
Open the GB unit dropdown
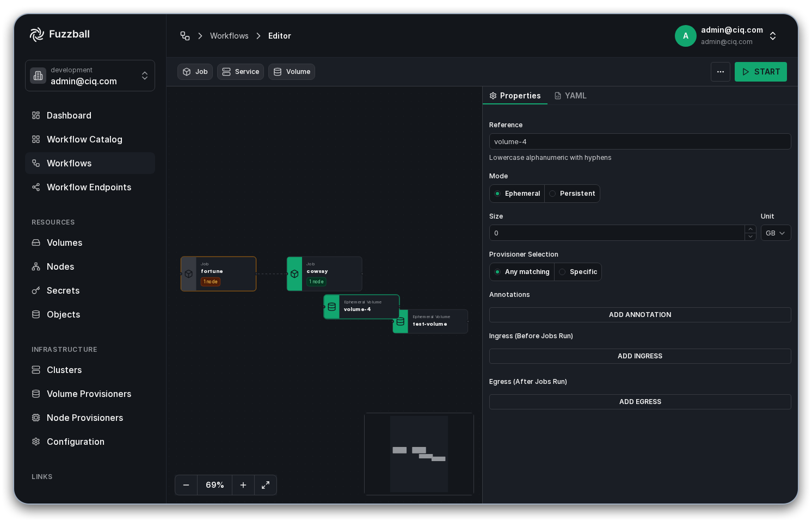click(776, 233)
